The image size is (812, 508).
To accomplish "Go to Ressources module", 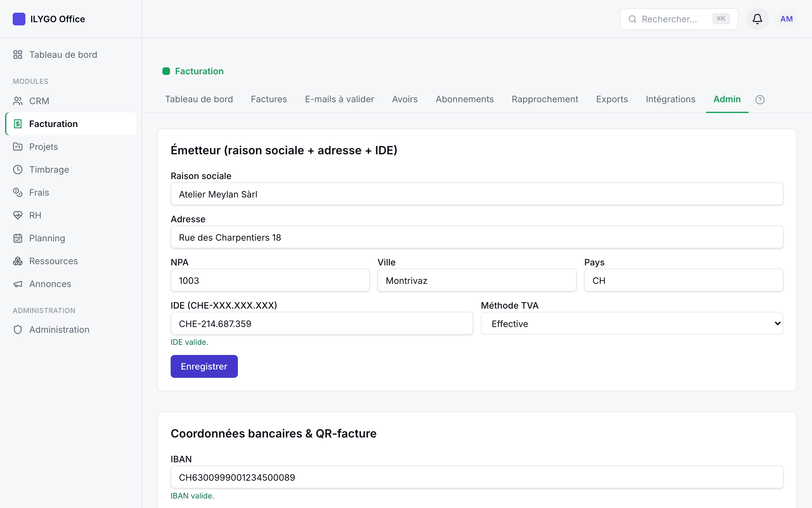I will (x=71, y=261).
